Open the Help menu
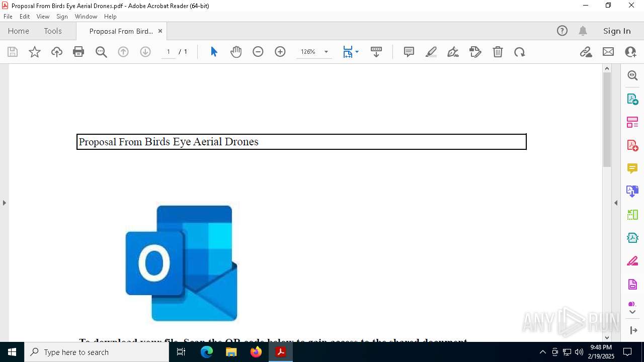The width and height of the screenshot is (644, 362). (x=110, y=17)
